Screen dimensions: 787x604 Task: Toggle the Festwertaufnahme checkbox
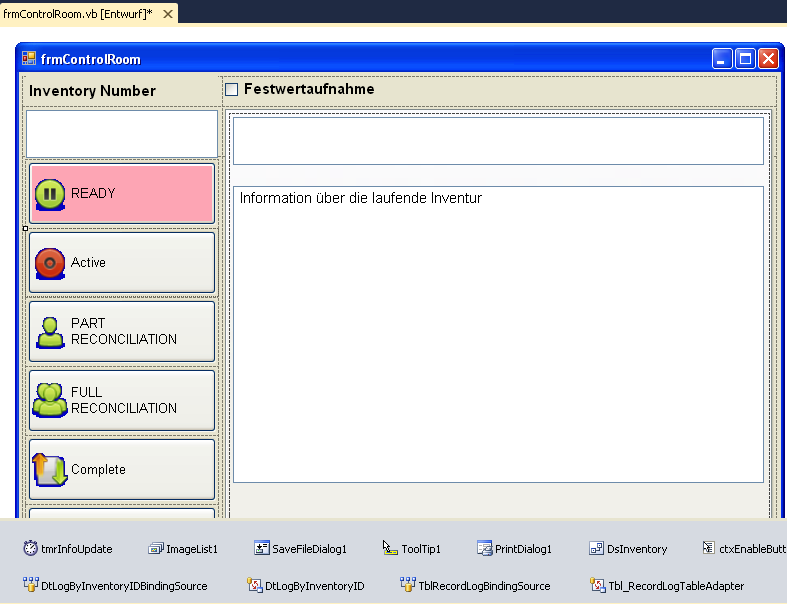click(231, 89)
